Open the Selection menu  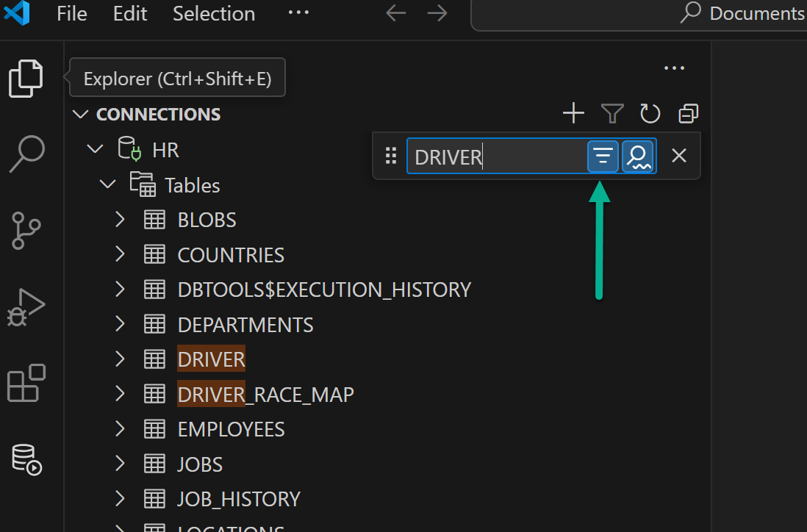pyautogui.click(x=214, y=13)
